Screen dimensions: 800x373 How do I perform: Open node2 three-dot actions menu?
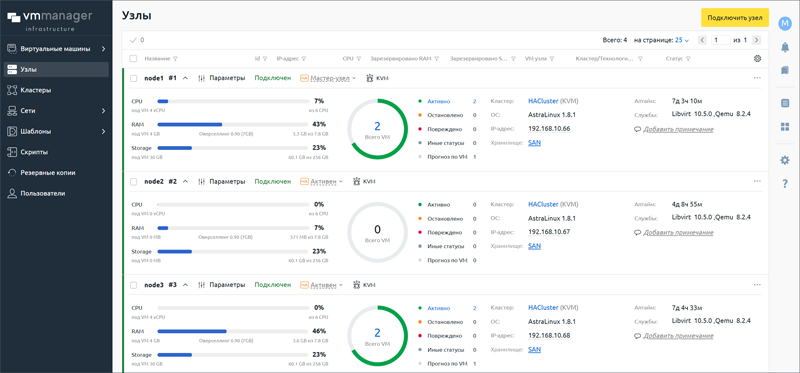757,181
